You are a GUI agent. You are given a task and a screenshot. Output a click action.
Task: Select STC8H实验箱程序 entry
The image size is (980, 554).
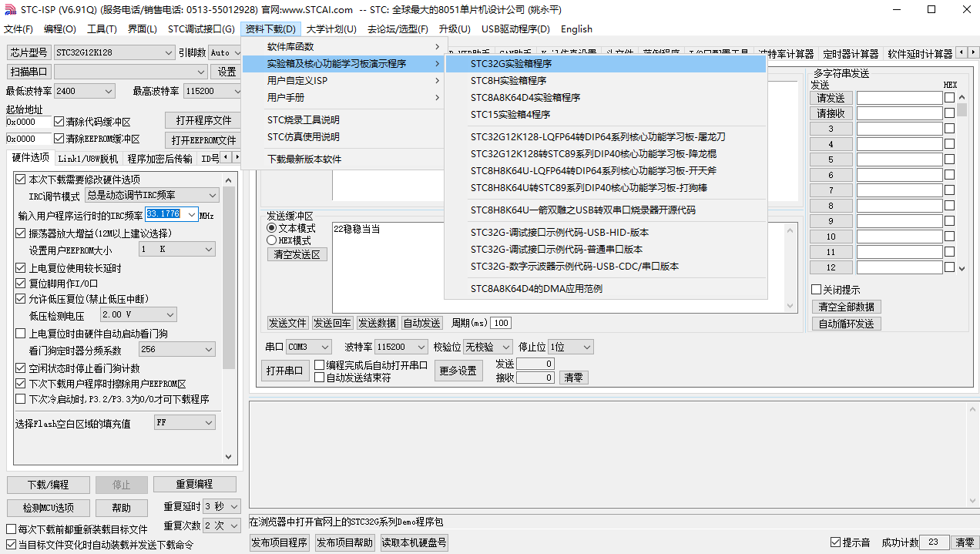pyautogui.click(x=606, y=80)
